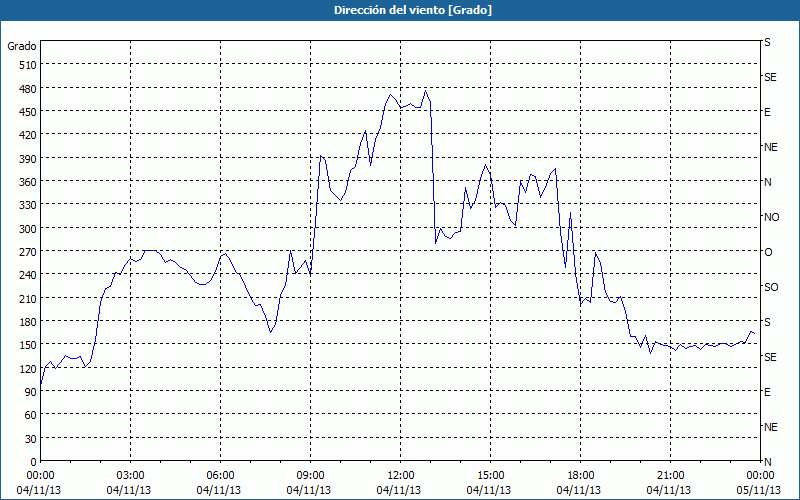Click the 510 value on the left axis
Image resolution: width=800 pixels, height=500 pixels.
(x=28, y=65)
